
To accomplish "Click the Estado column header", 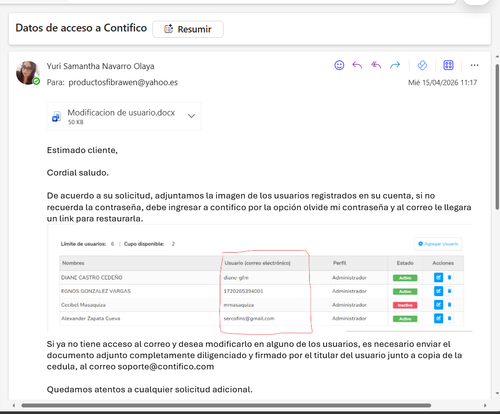I will (405, 263).
